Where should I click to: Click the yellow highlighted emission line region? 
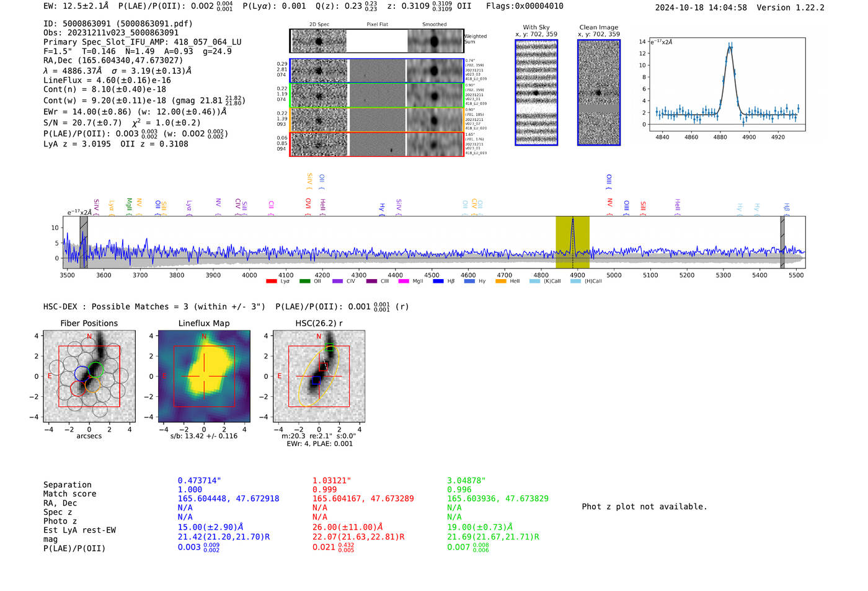click(x=572, y=242)
